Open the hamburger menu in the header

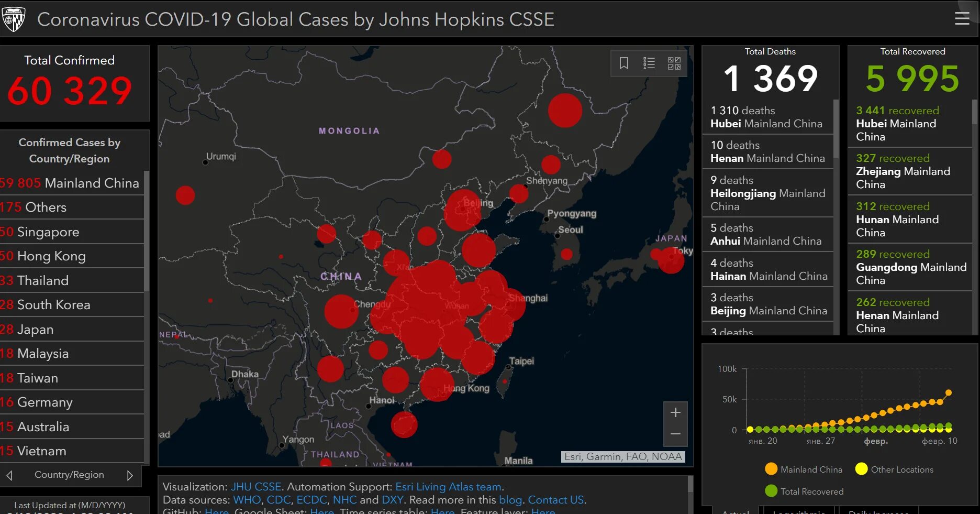pos(962,18)
